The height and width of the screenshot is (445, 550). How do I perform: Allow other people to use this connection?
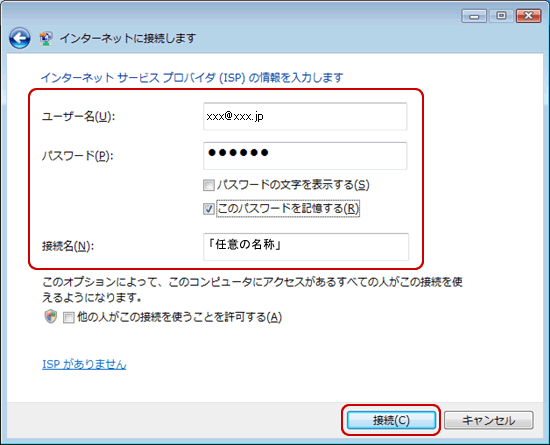click(68, 318)
